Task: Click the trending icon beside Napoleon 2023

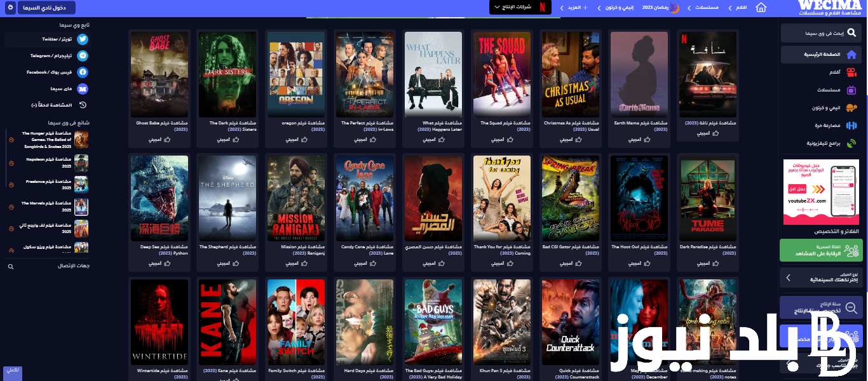Action: [11, 163]
